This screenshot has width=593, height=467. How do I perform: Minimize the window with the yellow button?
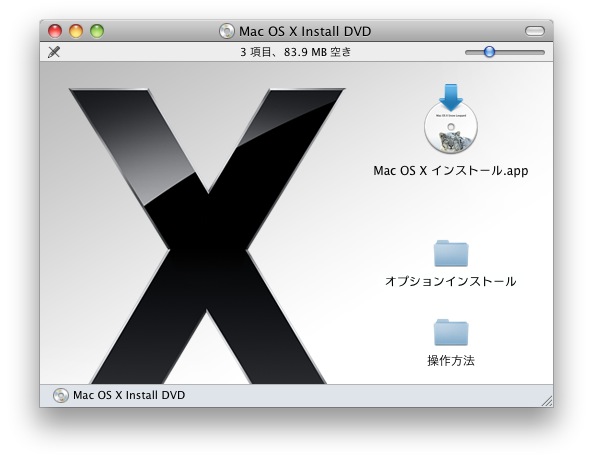point(76,31)
